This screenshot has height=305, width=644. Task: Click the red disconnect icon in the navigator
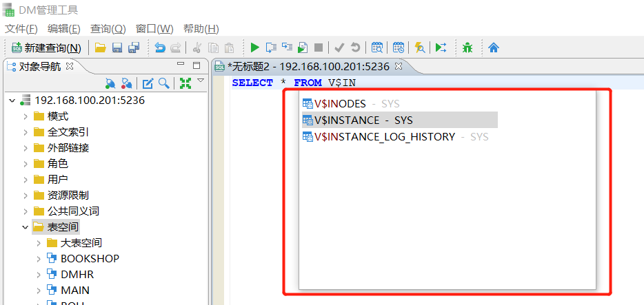[126, 83]
